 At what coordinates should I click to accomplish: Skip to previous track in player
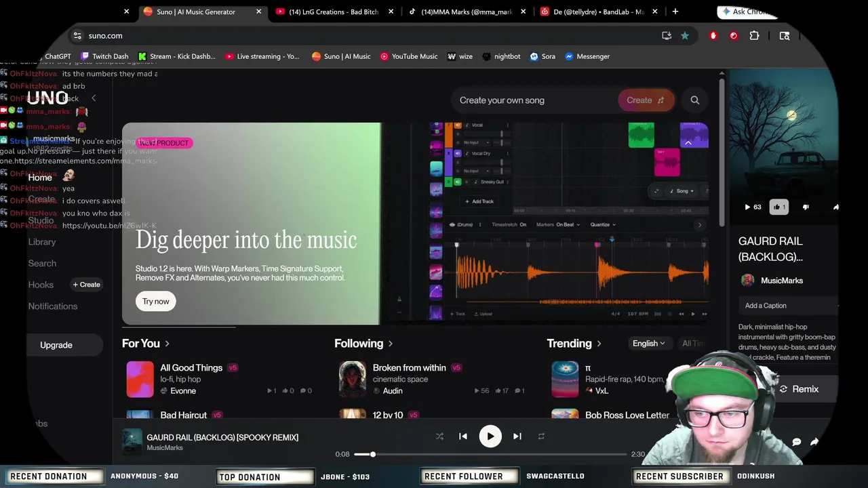coord(463,436)
